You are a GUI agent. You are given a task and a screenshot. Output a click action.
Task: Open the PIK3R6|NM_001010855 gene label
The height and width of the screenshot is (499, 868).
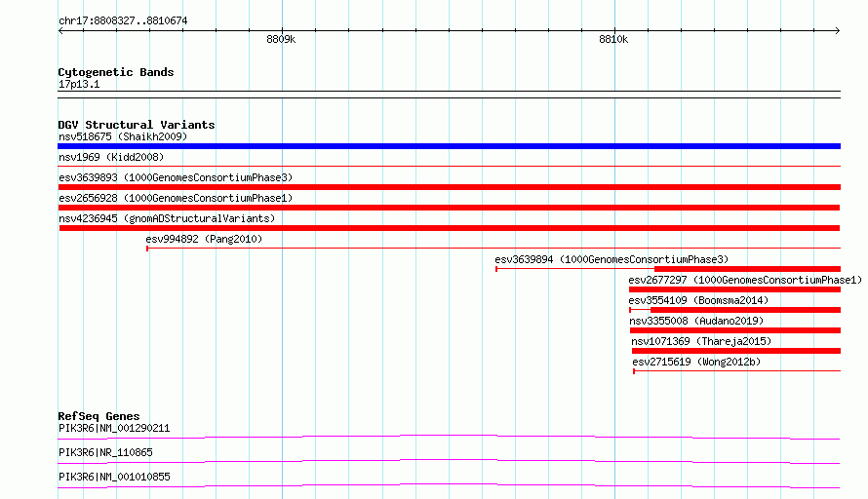[114, 477]
